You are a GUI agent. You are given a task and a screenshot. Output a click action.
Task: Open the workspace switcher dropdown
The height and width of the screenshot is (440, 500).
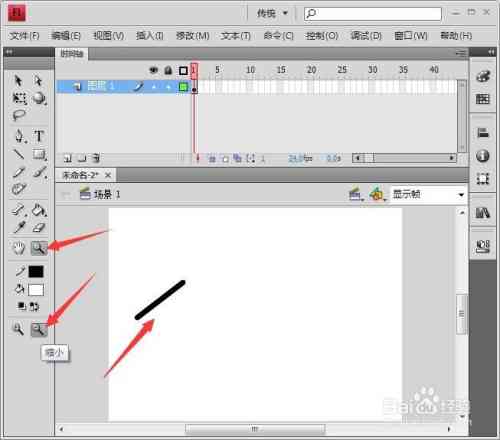coord(272,13)
